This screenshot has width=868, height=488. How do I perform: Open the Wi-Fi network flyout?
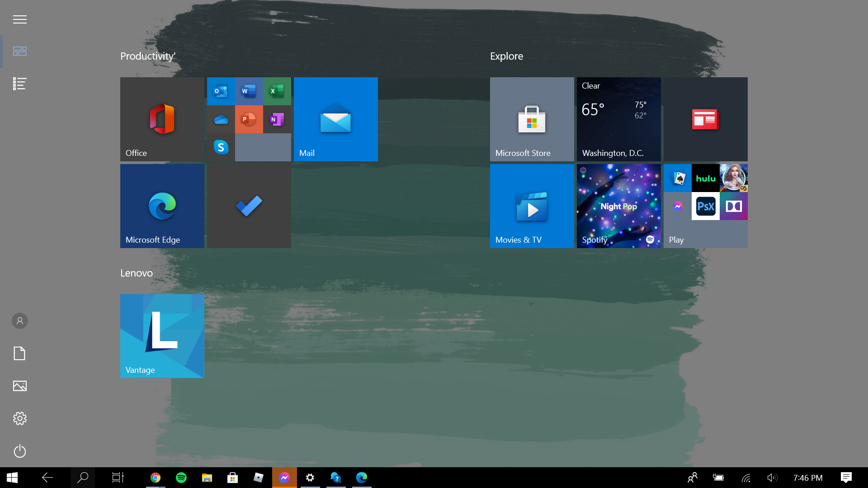[746, 478]
